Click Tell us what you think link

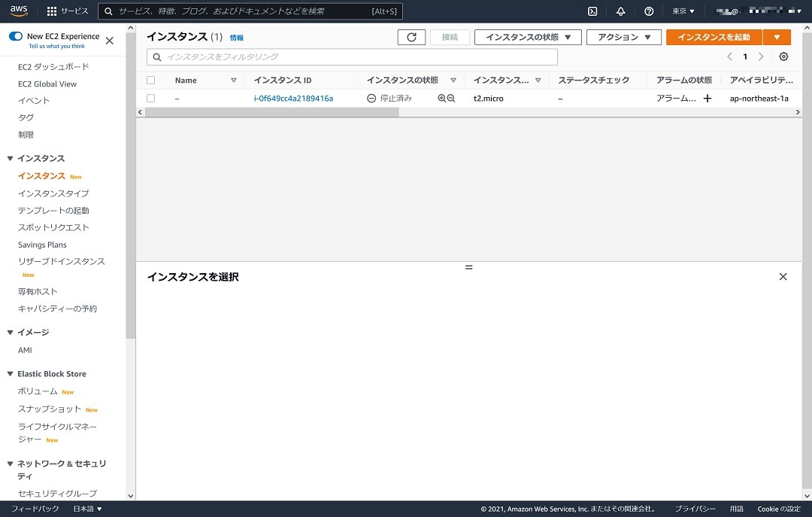pyautogui.click(x=56, y=46)
